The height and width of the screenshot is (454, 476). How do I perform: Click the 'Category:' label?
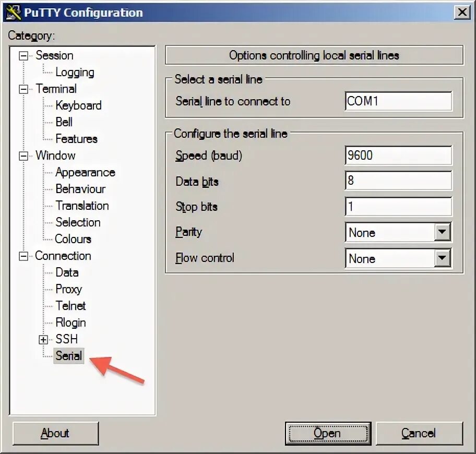point(31,36)
